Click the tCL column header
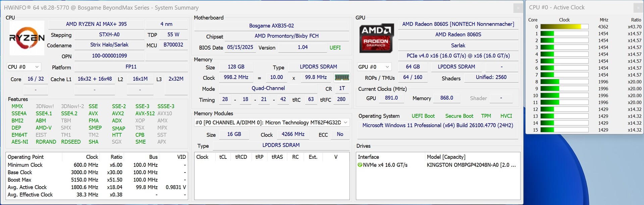This screenshot has width=644, height=205. [223, 157]
